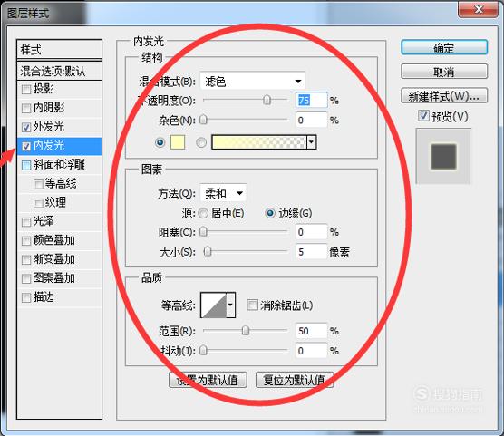Check the 消除锯齿(L) anti-alias checkbox
Image resolution: width=504 pixels, height=436 pixels.
click(252, 305)
